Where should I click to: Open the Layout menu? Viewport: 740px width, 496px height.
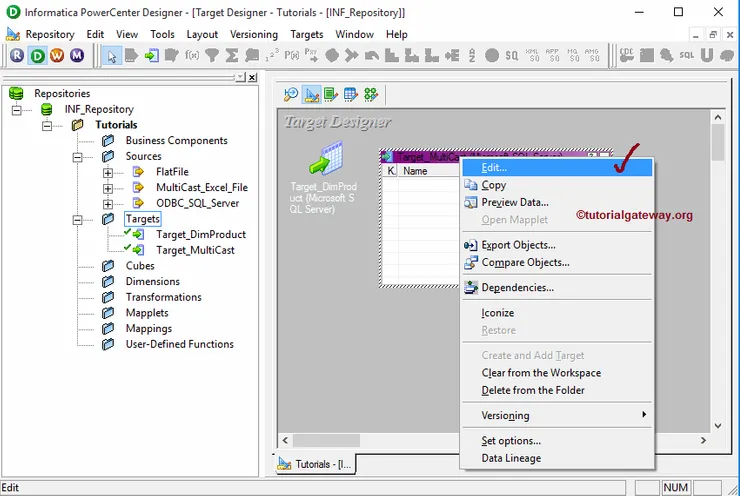coord(202,34)
